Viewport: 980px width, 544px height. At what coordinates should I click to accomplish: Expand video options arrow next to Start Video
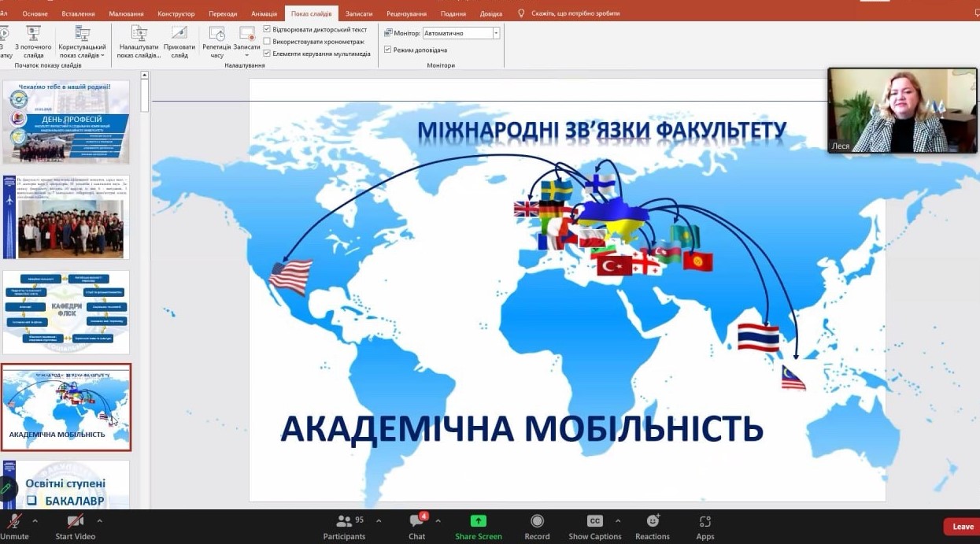pyautogui.click(x=99, y=521)
